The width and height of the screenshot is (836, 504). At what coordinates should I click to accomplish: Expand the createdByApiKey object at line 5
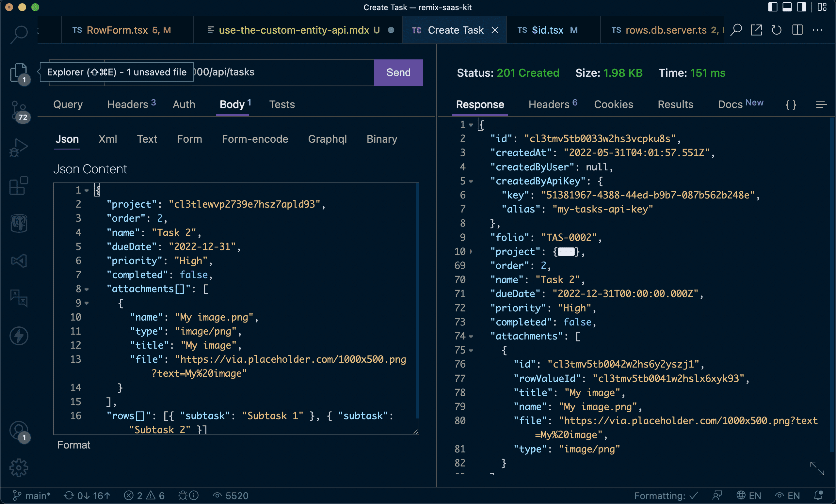(x=472, y=181)
